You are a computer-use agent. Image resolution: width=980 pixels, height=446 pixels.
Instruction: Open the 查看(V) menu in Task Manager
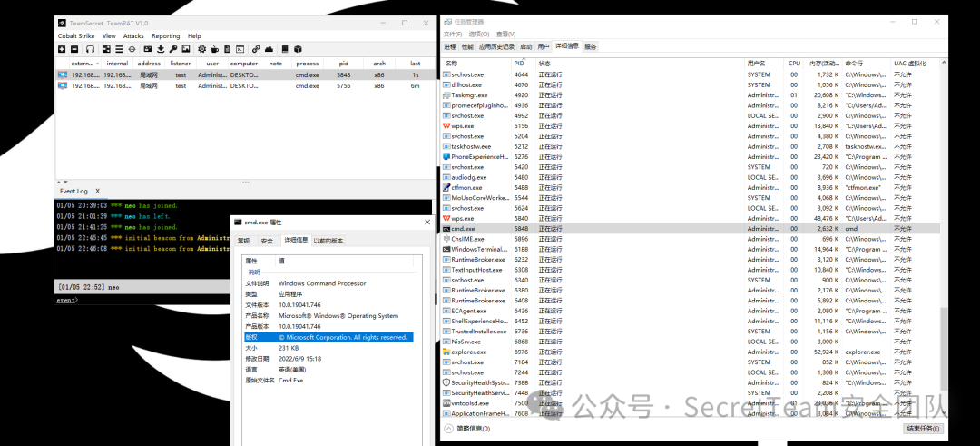point(505,34)
